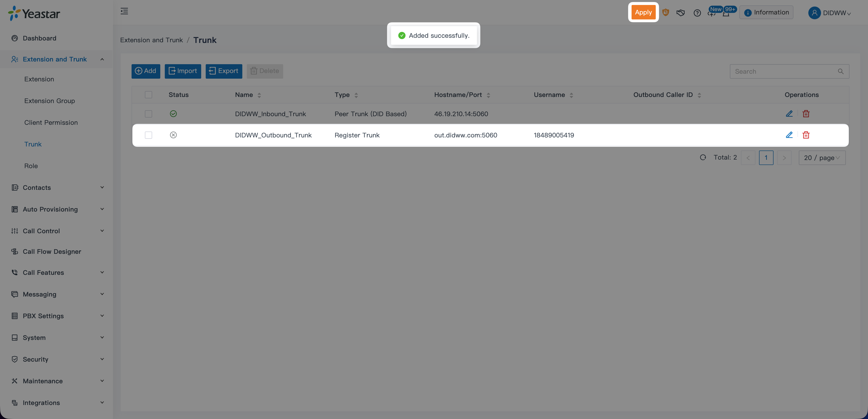
Task: Delete DIDWW_Outbound_Trunk using red trash icon
Action: pos(806,135)
